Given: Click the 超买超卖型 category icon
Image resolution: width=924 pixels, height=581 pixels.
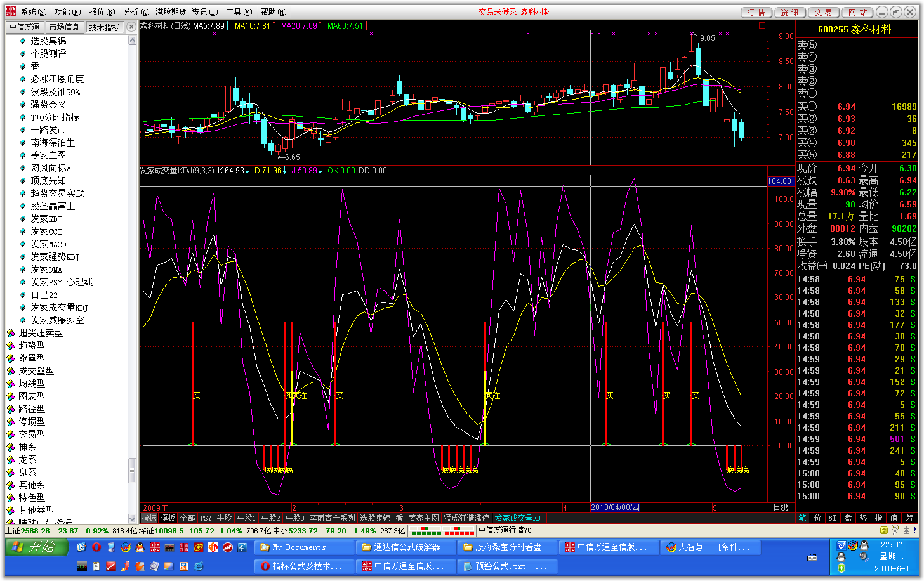Looking at the screenshot, I should point(11,333).
